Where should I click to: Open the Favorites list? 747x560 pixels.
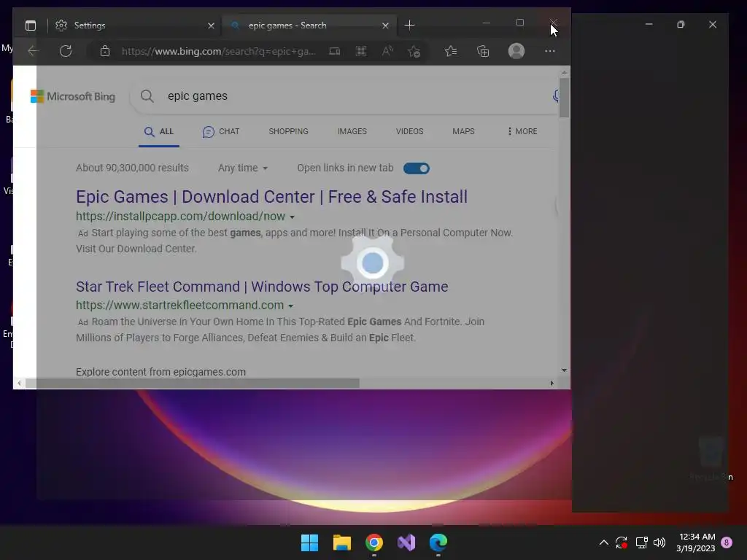click(x=451, y=51)
